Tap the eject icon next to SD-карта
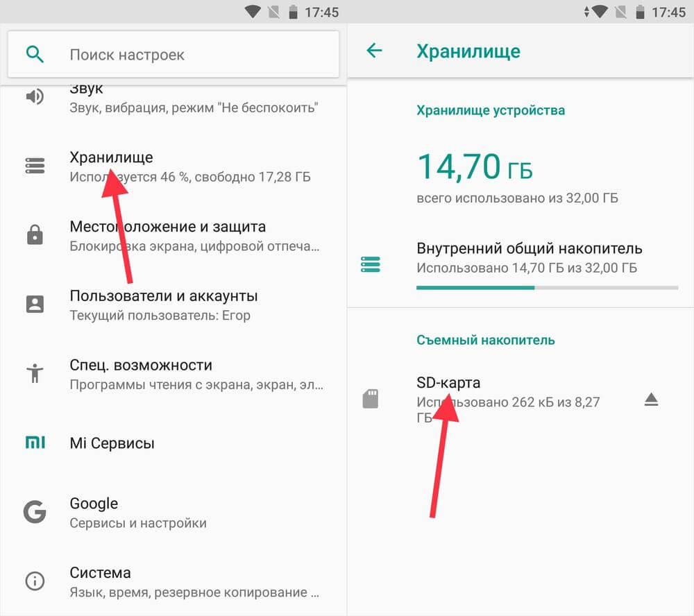The width and height of the screenshot is (694, 616). coord(651,400)
